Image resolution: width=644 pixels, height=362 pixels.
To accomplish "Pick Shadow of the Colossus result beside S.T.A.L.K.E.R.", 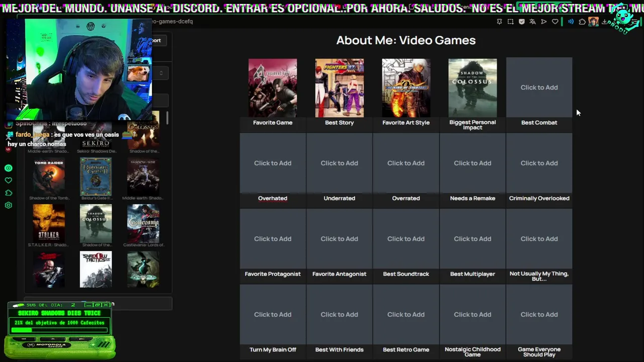I will click(x=96, y=223).
